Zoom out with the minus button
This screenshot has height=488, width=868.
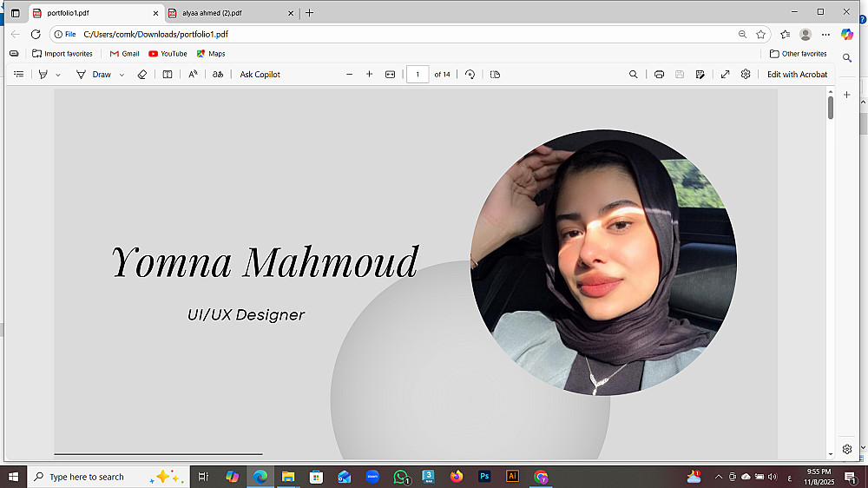click(349, 74)
